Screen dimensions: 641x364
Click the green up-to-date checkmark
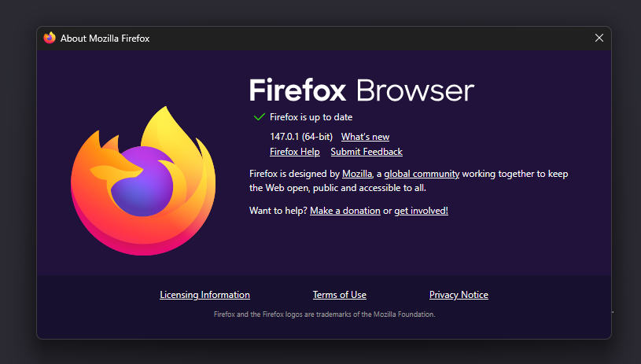259,117
